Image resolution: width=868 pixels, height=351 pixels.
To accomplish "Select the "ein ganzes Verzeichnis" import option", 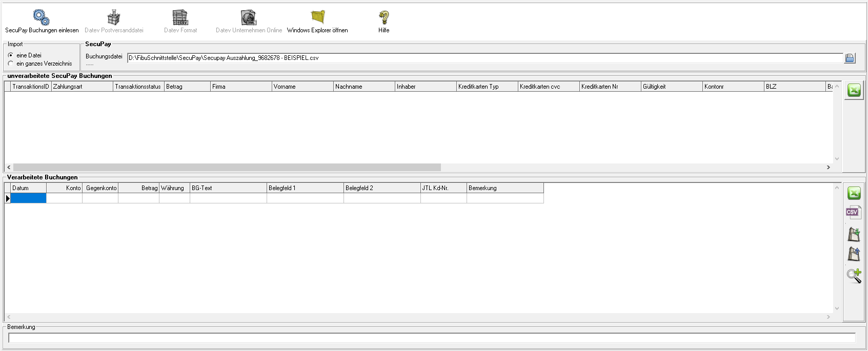I will tap(11, 64).
